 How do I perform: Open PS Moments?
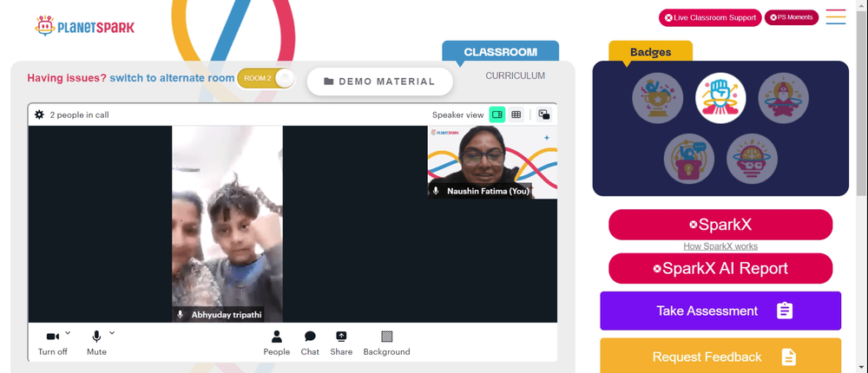(x=792, y=17)
